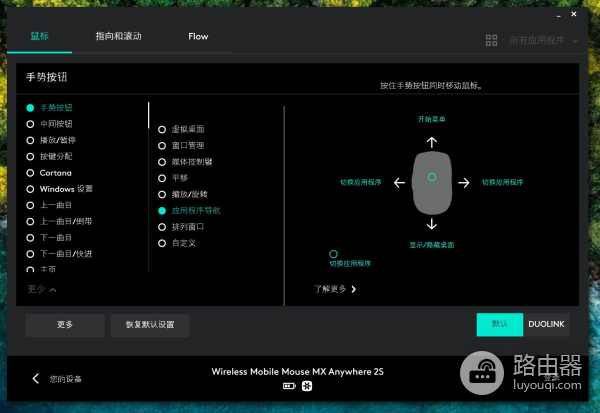This screenshot has height=413, width=600.
Task: Open the application grid icon
Action: pyautogui.click(x=491, y=40)
